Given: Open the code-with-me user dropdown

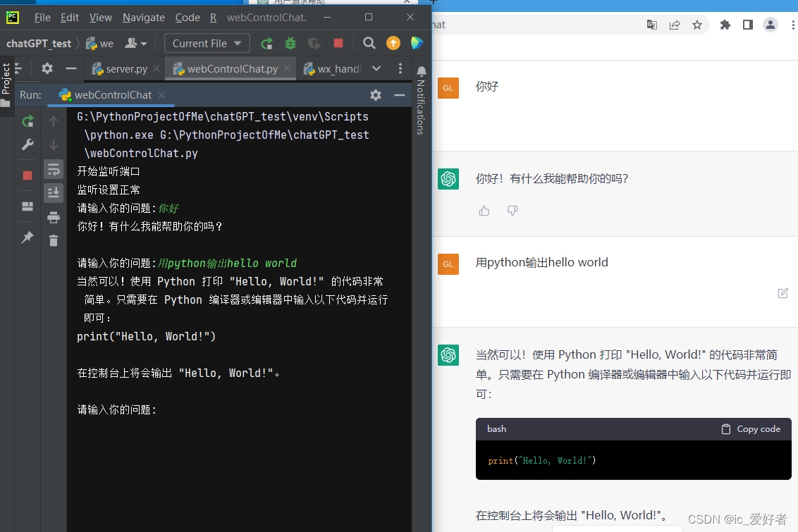Looking at the screenshot, I should point(136,44).
